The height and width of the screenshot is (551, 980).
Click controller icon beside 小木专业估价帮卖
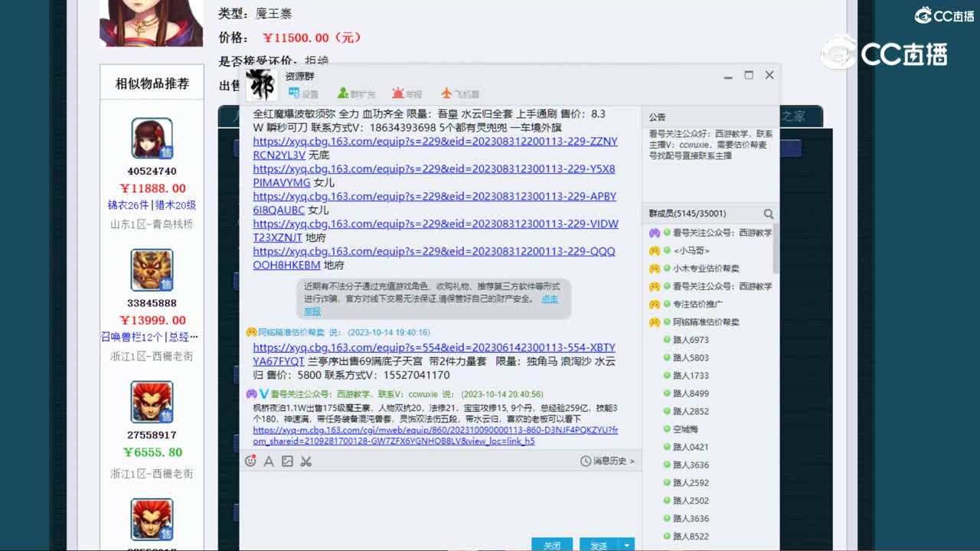(655, 269)
